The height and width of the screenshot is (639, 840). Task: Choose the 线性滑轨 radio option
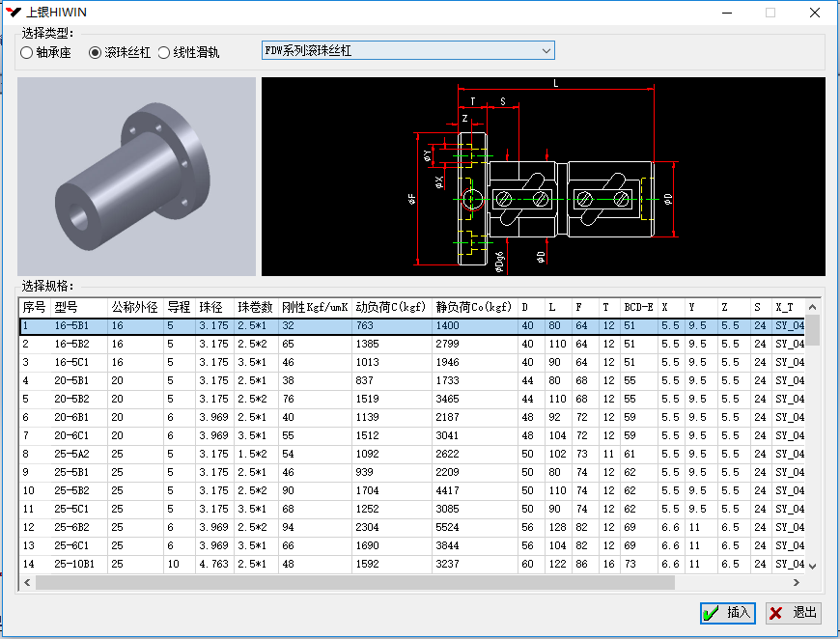tap(164, 53)
